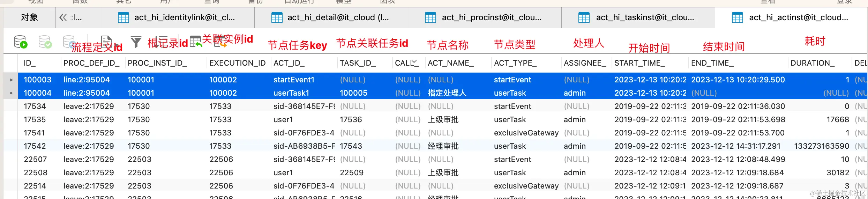
Task: Click the START_TIME_ column header
Action: [x=650, y=63]
